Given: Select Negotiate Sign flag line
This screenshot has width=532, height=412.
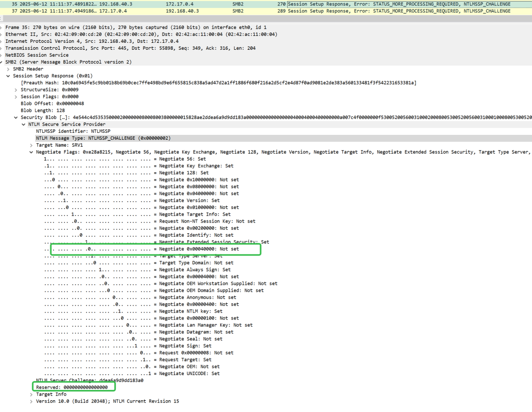Looking at the screenshot, I should point(128,346).
